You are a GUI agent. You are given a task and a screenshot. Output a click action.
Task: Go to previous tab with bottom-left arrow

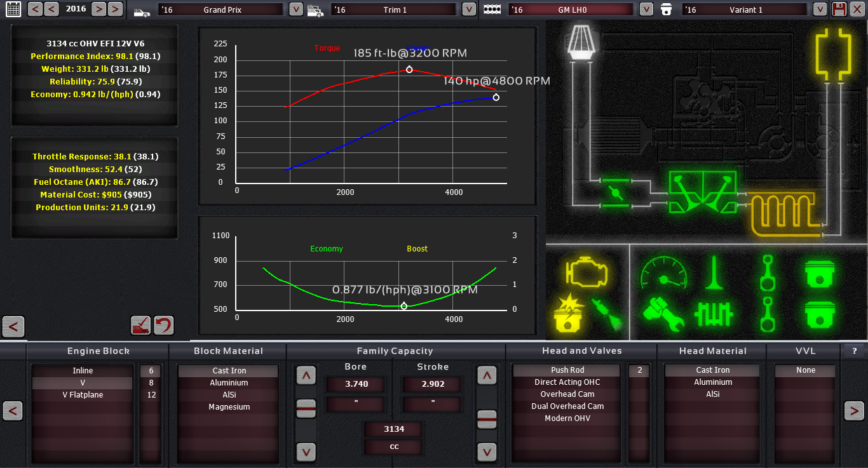click(x=13, y=411)
